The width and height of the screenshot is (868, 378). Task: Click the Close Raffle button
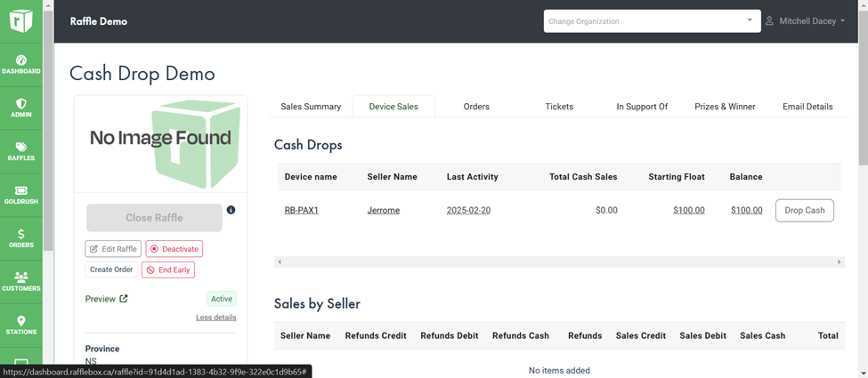pos(154,218)
